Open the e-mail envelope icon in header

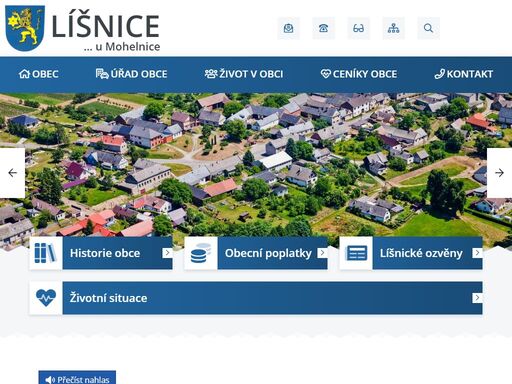pos(288,28)
